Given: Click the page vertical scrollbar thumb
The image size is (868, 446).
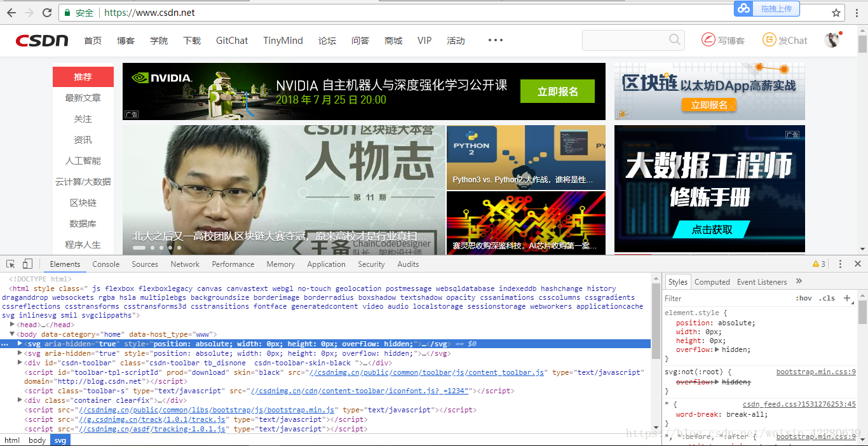Looking at the screenshot, I should coord(862,43).
